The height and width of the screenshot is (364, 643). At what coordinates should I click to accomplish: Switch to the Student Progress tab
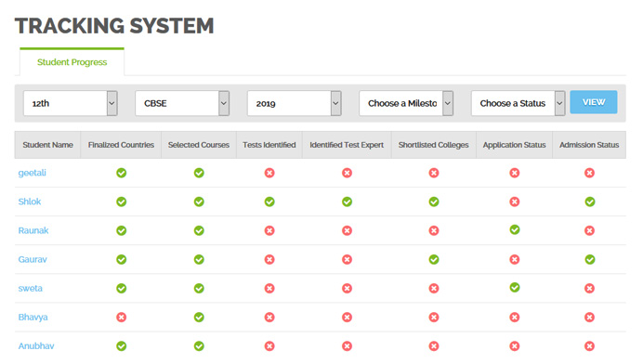(72, 62)
